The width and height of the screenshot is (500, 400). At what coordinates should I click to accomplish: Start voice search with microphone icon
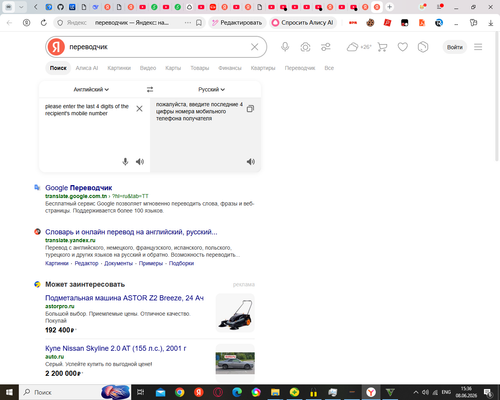point(285,47)
